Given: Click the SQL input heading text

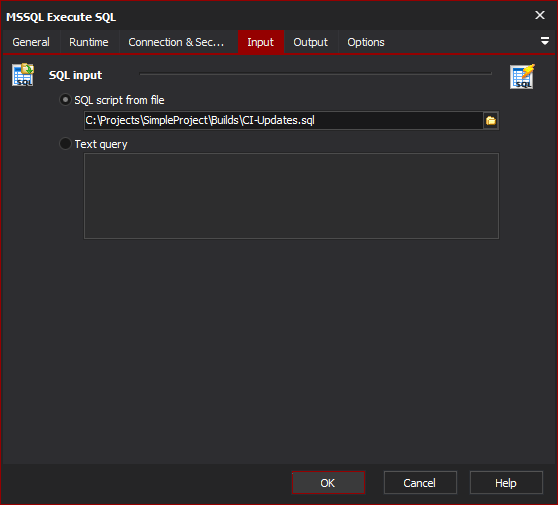Looking at the screenshot, I should point(75,75).
